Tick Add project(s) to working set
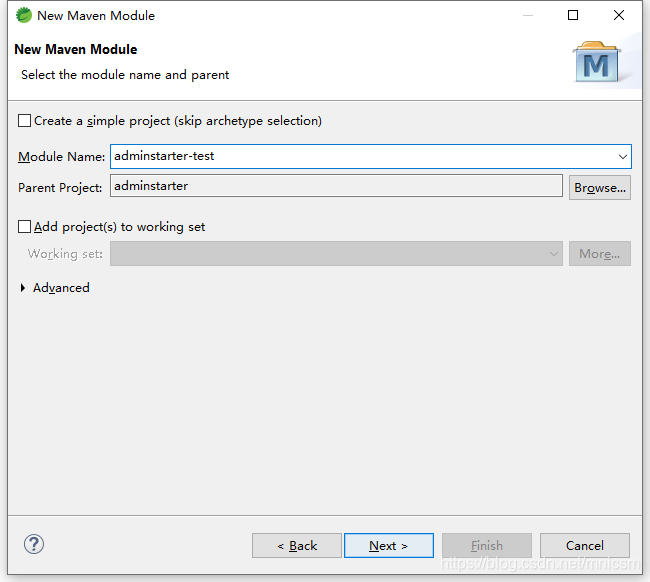Image resolution: width=650 pixels, height=582 pixels. point(24,227)
